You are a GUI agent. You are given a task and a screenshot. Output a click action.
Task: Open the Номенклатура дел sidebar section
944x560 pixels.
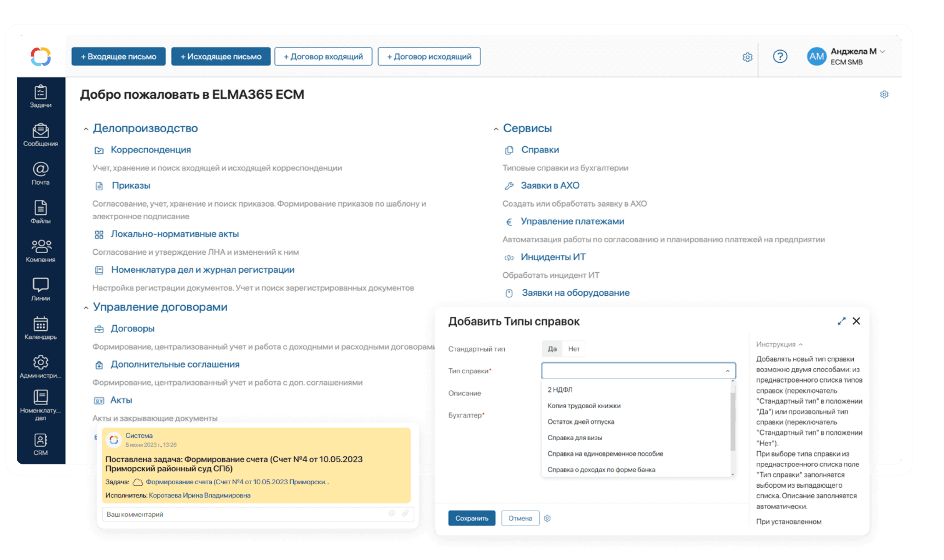40,405
